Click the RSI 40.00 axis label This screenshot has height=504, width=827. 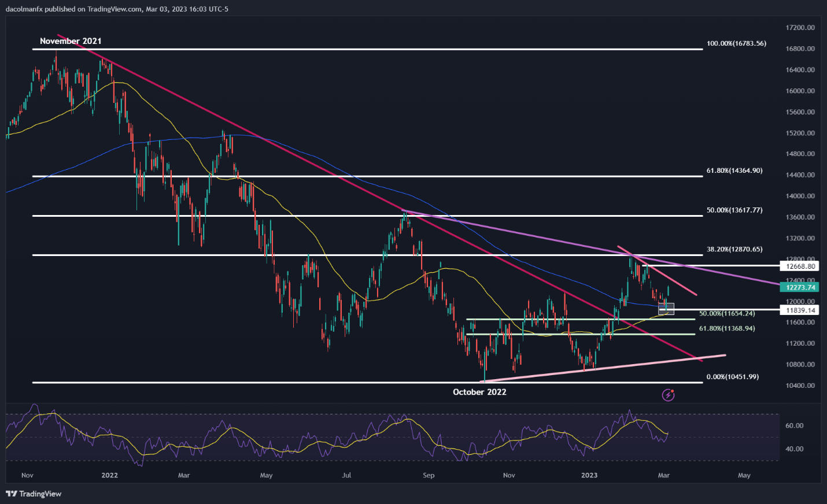pos(795,449)
